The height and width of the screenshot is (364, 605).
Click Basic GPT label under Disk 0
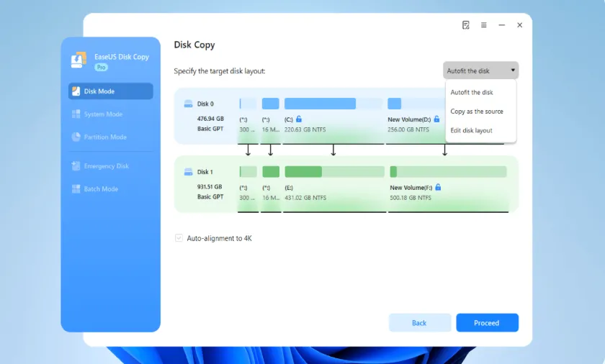[x=210, y=129]
